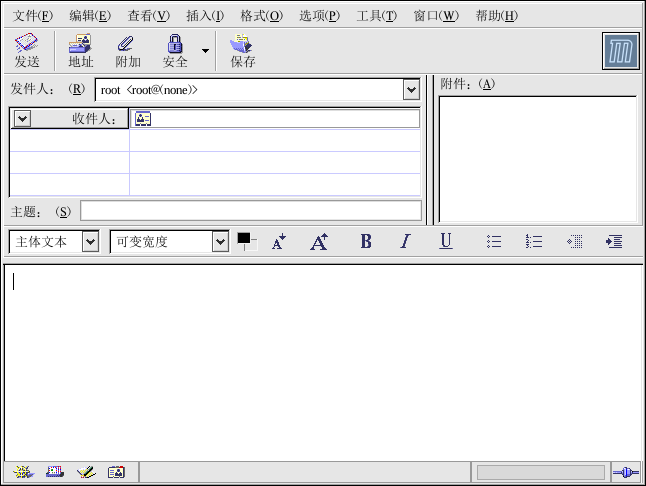Apply a numbered list to the text
Viewport: 646px width, 486px height.
pyautogui.click(x=534, y=242)
